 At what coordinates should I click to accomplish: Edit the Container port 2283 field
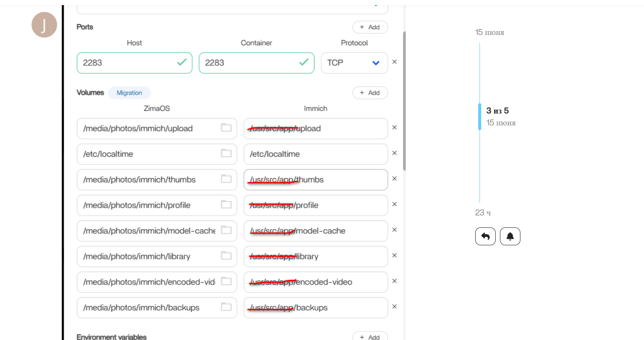pos(257,63)
